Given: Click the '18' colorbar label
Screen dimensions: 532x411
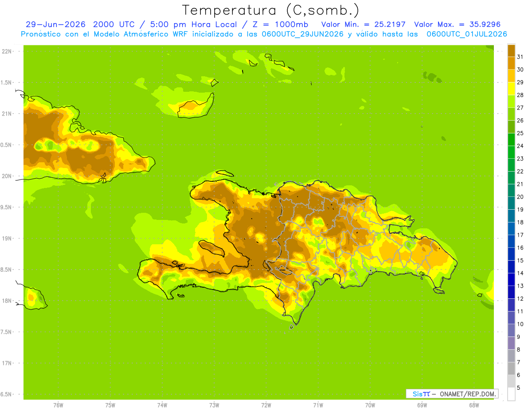Looking at the screenshot, I should pos(520,222).
